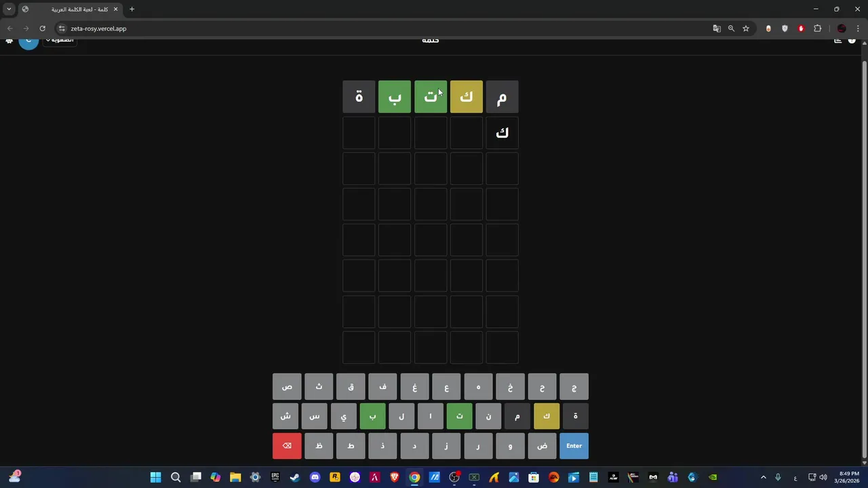
Task: Tap the ا key on keyboard
Action: [431, 416]
